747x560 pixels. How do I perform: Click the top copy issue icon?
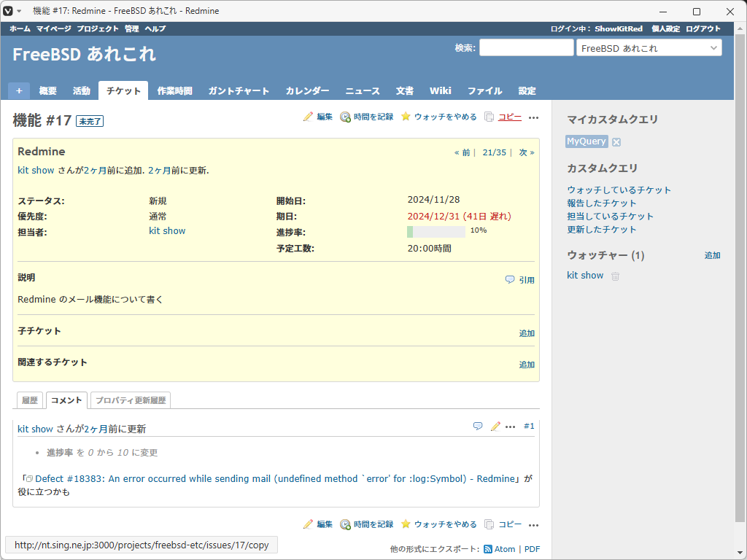tap(489, 117)
